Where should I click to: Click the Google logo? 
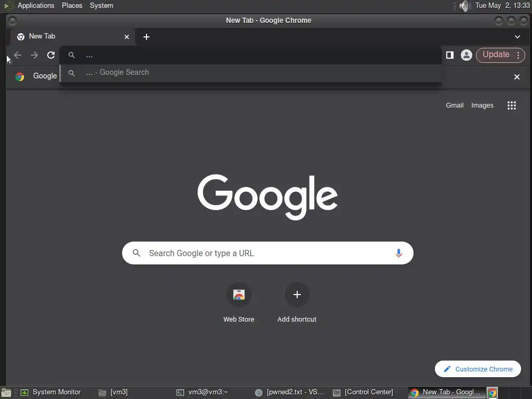click(x=268, y=197)
